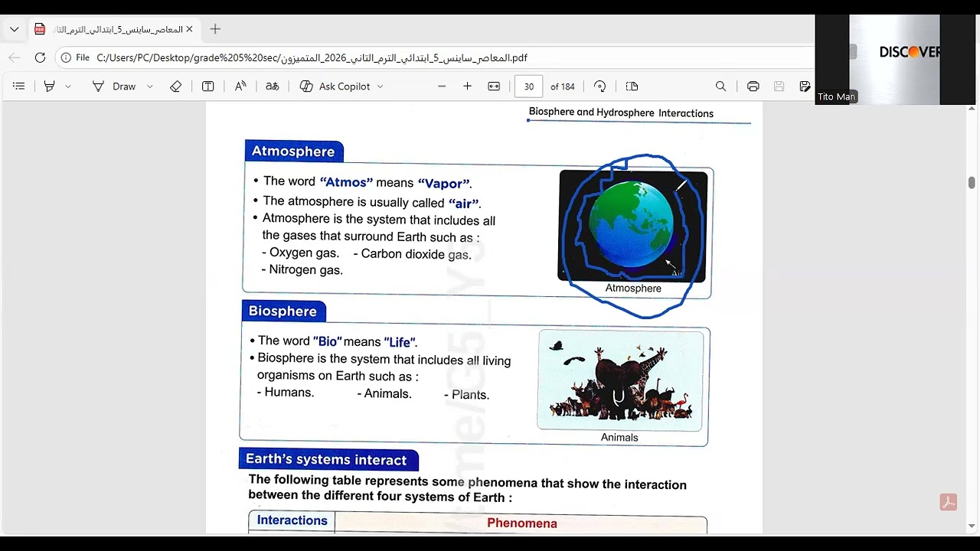
Task: Switch page view layout
Action: coord(632,86)
